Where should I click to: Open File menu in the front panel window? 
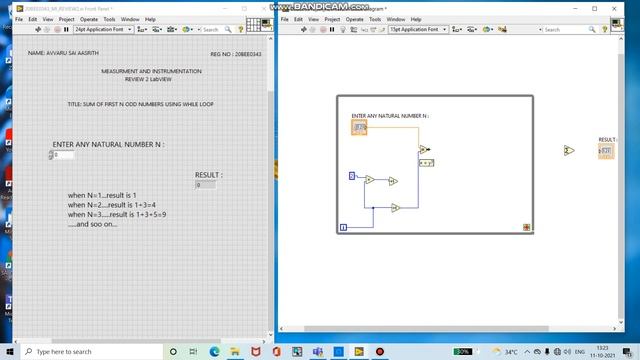pyautogui.click(x=19, y=19)
